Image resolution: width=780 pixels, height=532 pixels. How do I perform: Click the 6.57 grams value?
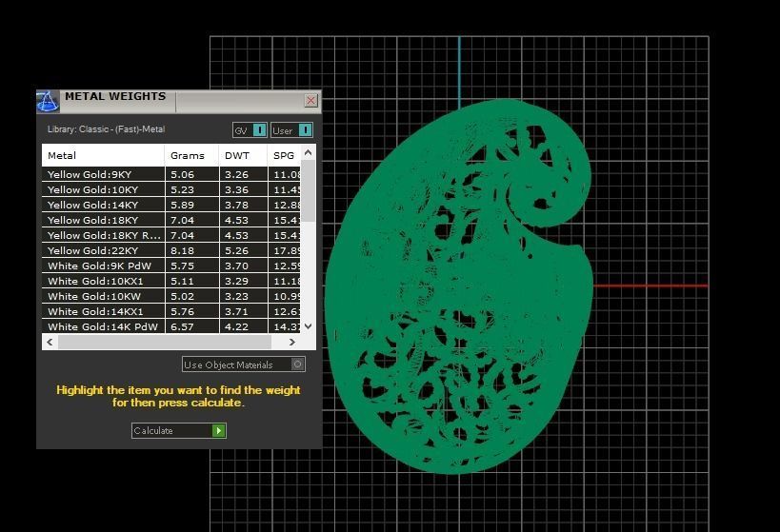[182, 326]
